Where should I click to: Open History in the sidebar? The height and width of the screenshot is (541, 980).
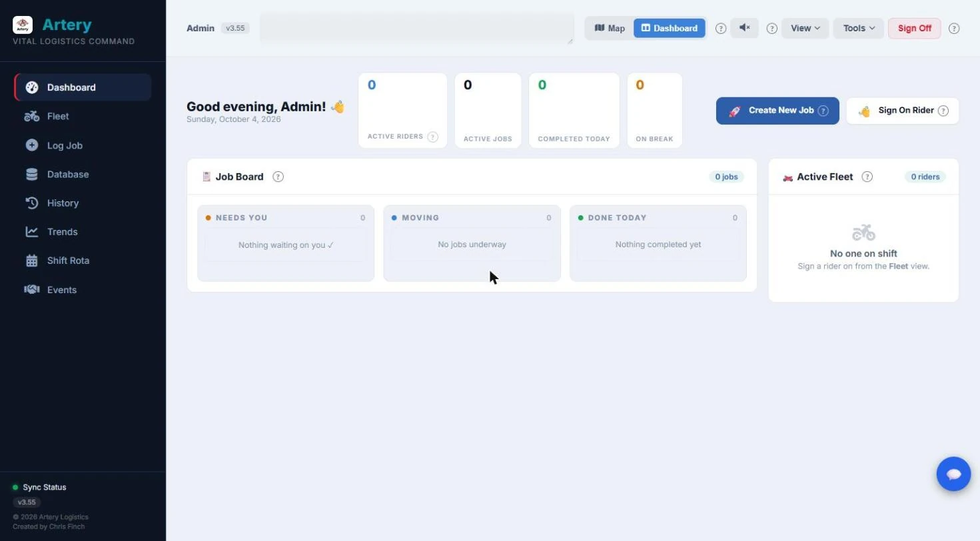(83, 203)
